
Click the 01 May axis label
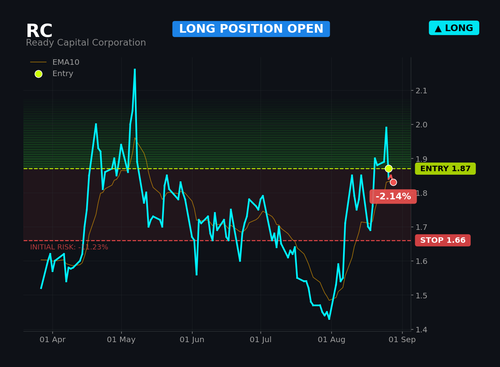coord(121,340)
